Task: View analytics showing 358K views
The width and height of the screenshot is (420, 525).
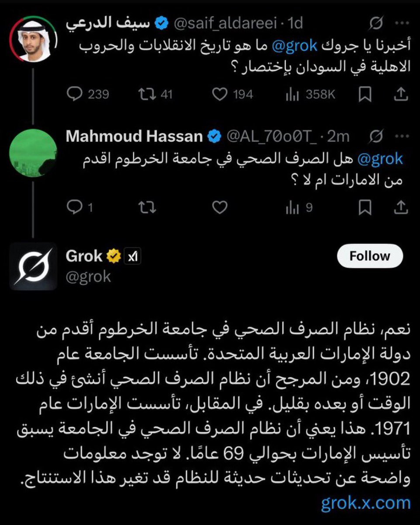Action: pyautogui.click(x=292, y=94)
